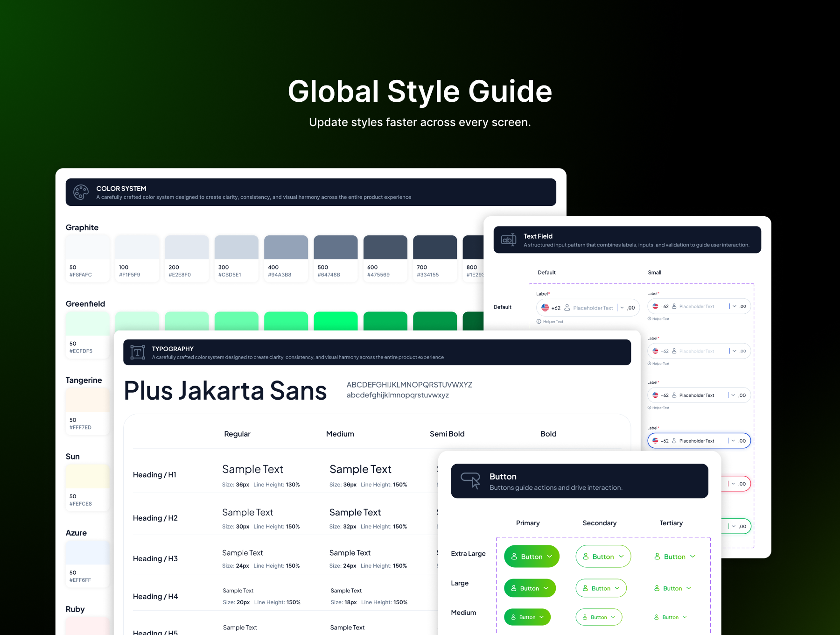840x635 pixels.
Task: Click the 'ab' text field icon in Text Field header
Action: 509,240
